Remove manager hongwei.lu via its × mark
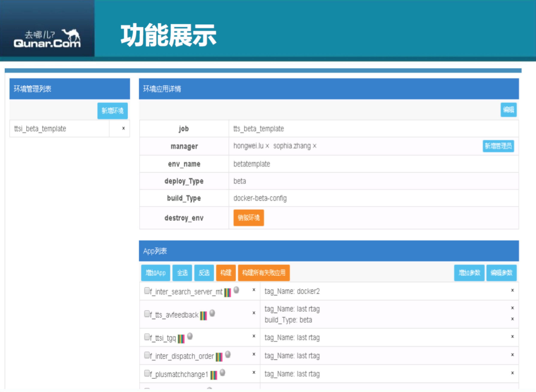 click(267, 146)
